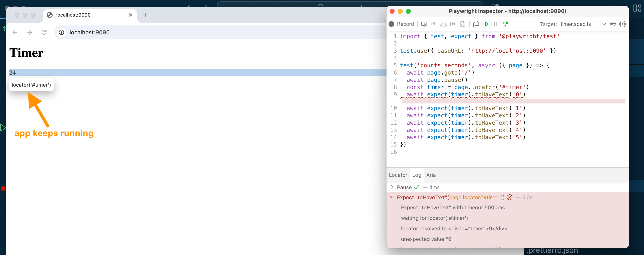Copy the script with the copy icon
Viewport: 644px width, 255px height.
click(476, 24)
